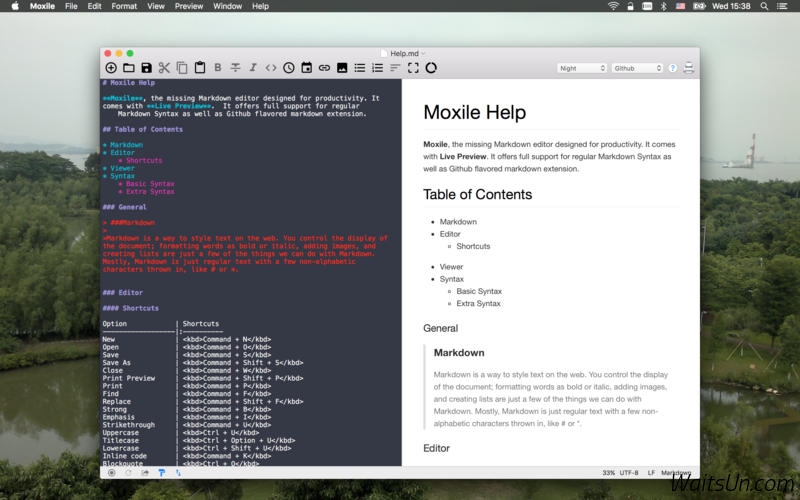Screen dimensions: 800x500
Task: Click the circular refresh preview icon
Action: [x=431, y=68]
